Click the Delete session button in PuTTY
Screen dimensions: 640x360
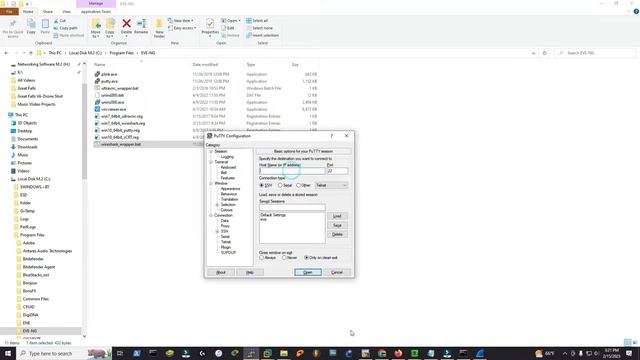point(337,234)
